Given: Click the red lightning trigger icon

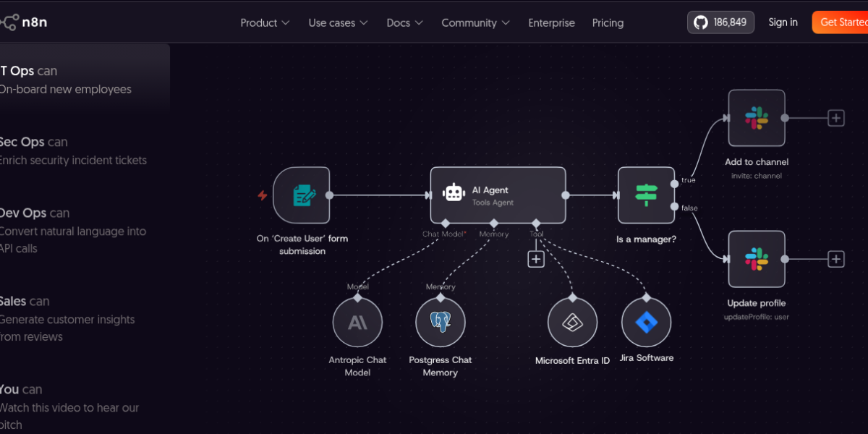Looking at the screenshot, I should pos(263,195).
